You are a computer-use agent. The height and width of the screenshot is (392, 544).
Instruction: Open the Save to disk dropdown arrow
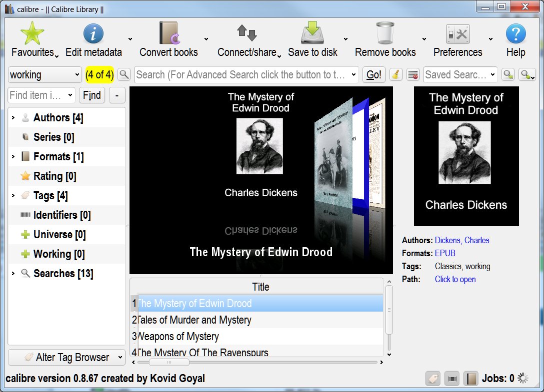pyautogui.click(x=345, y=39)
